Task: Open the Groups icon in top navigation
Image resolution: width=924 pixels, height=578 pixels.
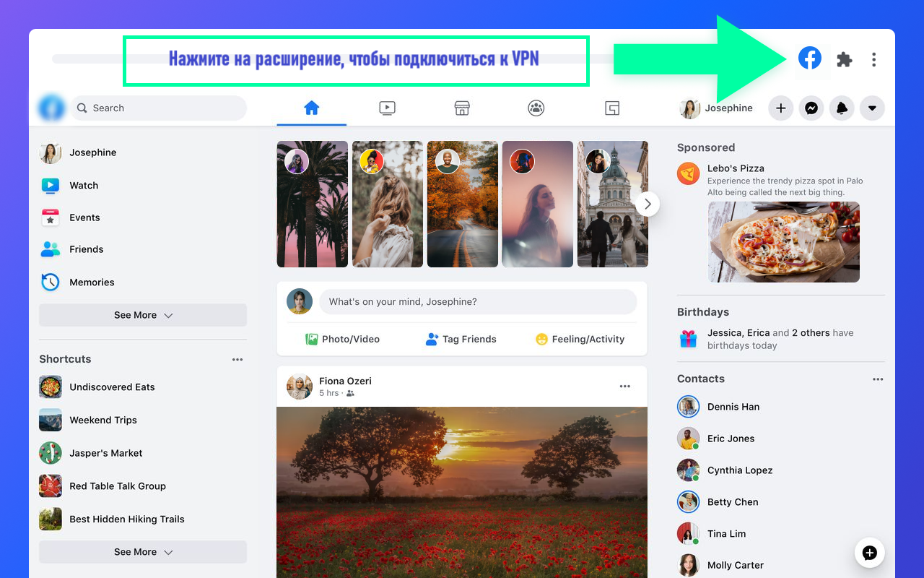Action: coord(536,107)
